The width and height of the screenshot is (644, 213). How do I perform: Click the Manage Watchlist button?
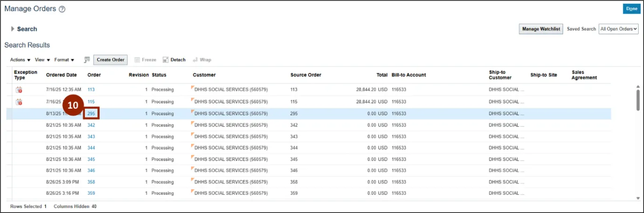click(x=541, y=29)
